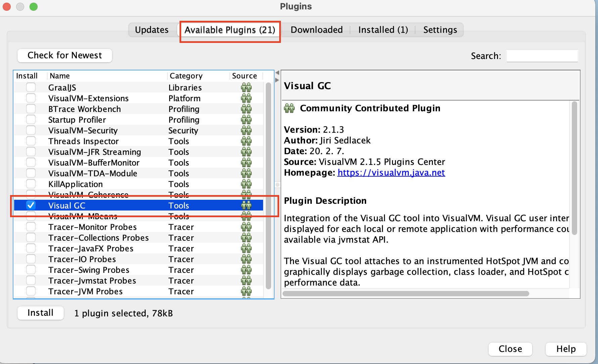Switch to the Updates tab
The image size is (598, 364).
point(152,30)
